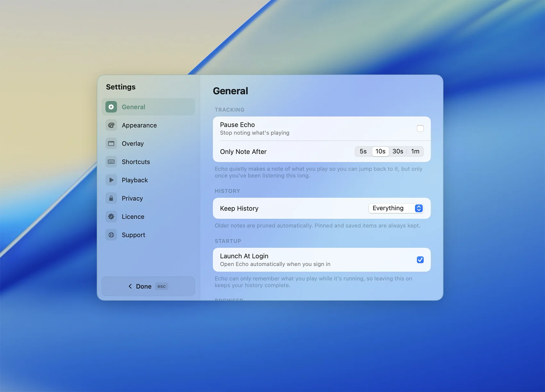Select the 5s note delay option

tap(363, 151)
